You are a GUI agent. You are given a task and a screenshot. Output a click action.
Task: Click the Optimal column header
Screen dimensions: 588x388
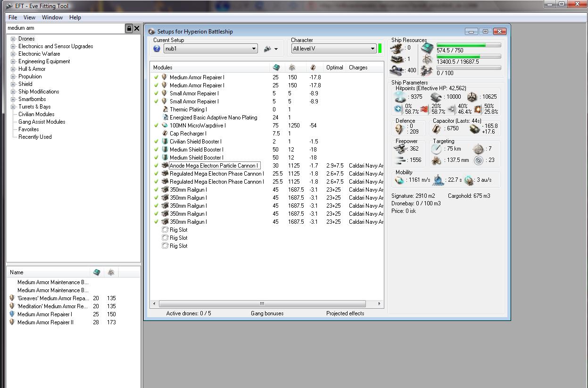click(x=335, y=67)
